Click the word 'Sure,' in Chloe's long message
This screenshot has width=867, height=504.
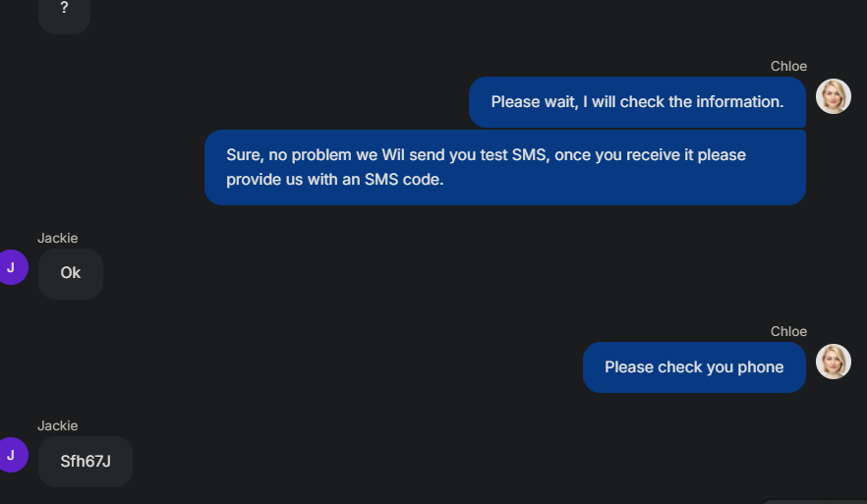pos(245,155)
